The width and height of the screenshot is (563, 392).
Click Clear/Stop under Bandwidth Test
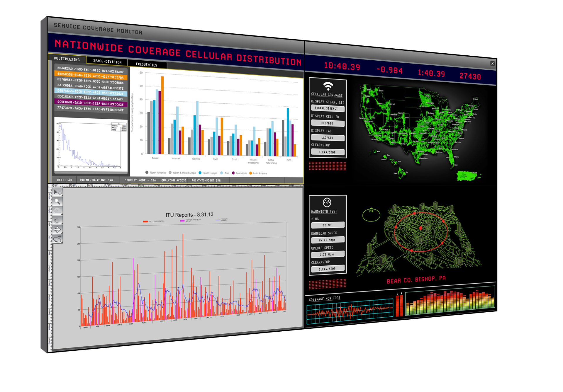coord(327,269)
